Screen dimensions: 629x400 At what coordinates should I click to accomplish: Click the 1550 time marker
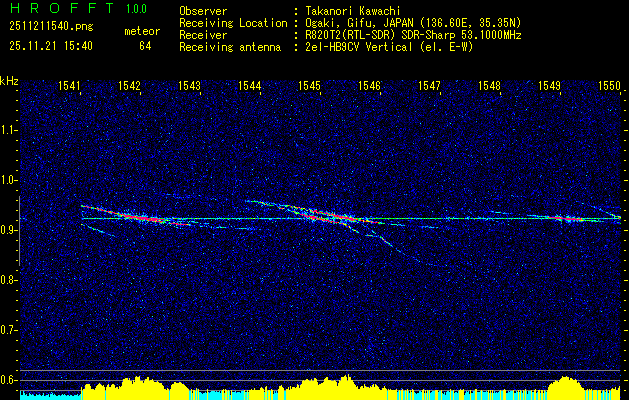[x=609, y=86]
